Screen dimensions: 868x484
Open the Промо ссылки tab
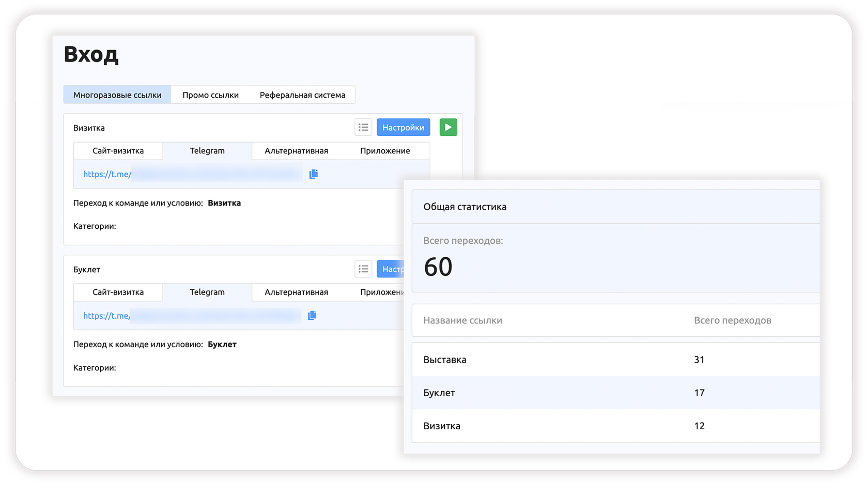click(210, 95)
